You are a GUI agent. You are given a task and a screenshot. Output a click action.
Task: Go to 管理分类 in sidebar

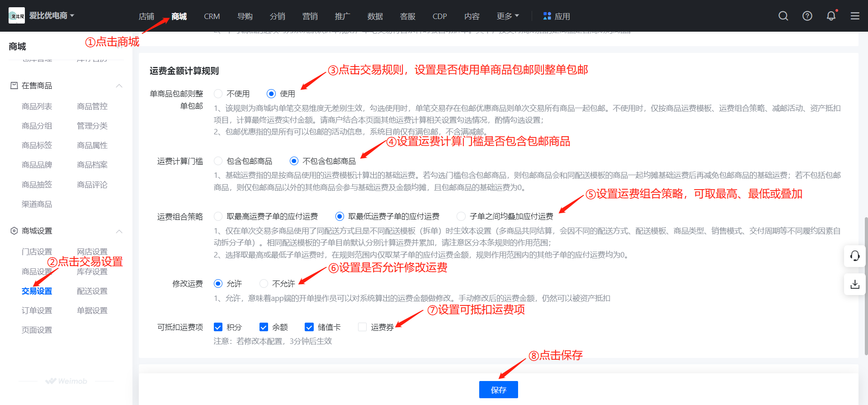[x=92, y=126]
